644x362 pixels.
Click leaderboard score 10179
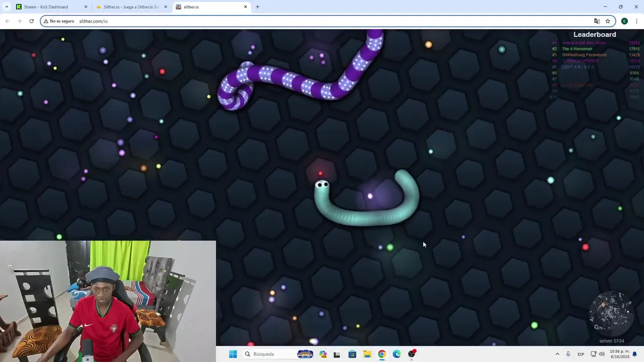pos(634,67)
